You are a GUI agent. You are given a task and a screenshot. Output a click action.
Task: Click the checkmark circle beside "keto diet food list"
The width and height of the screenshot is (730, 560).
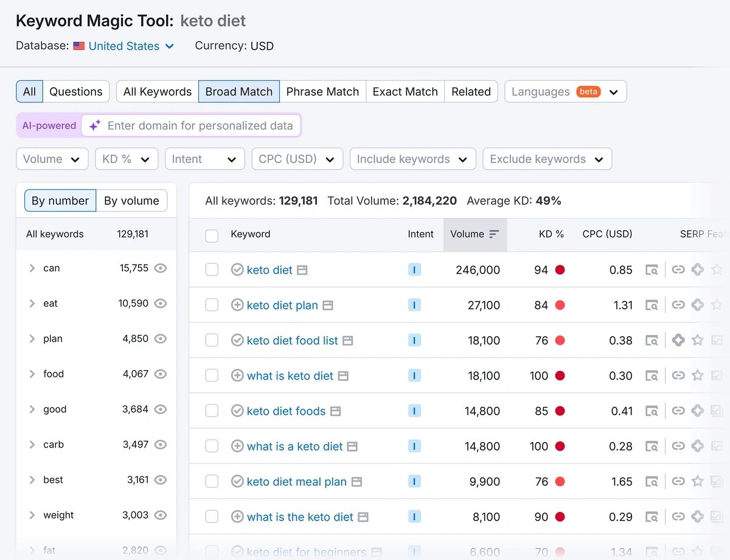pyautogui.click(x=237, y=340)
